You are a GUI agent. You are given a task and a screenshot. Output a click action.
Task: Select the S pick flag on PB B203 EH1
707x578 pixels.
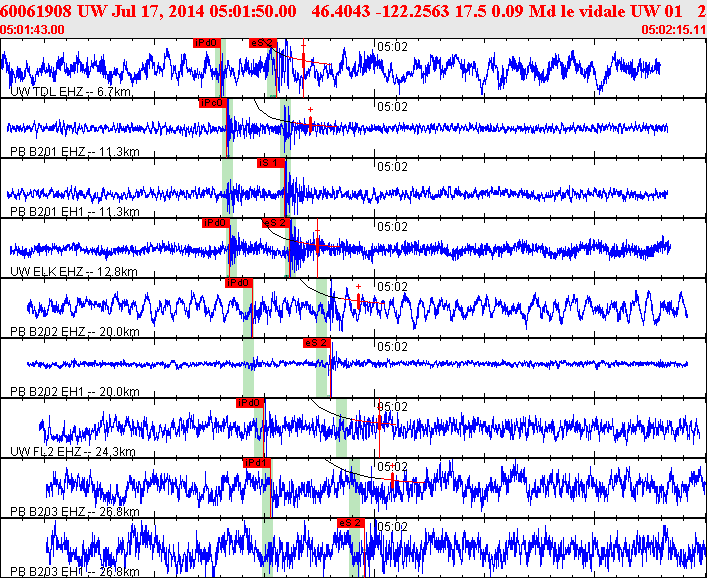(x=349, y=523)
